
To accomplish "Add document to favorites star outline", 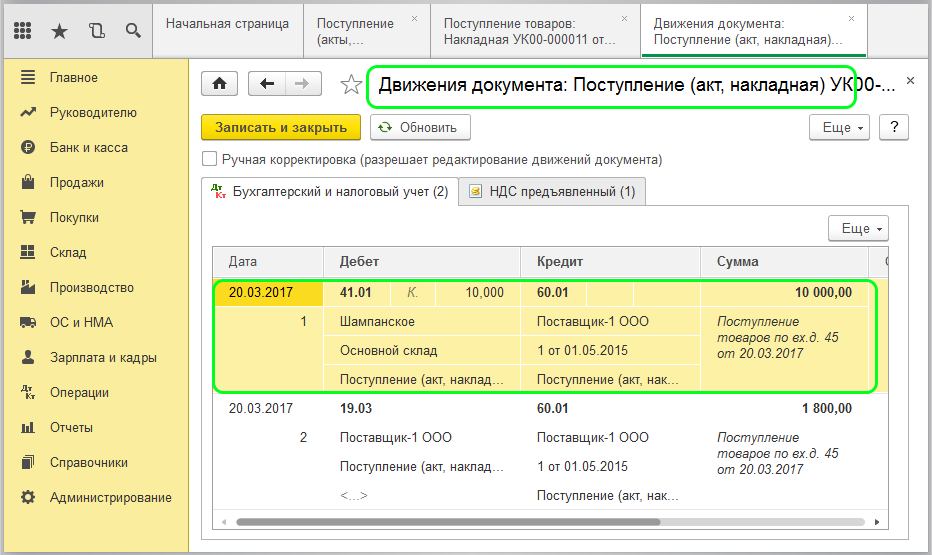I will coord(351,85).
